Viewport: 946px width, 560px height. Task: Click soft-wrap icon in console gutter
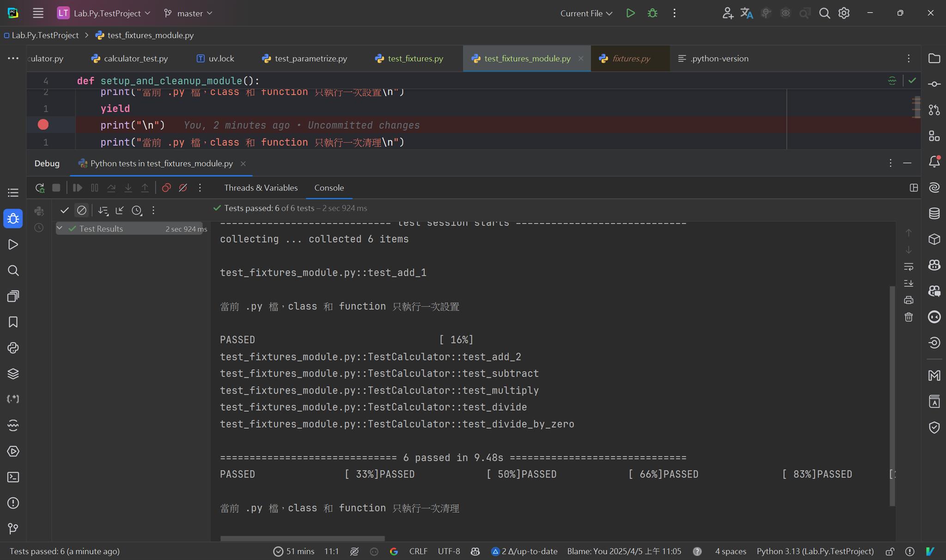click(x=909, y=266)
